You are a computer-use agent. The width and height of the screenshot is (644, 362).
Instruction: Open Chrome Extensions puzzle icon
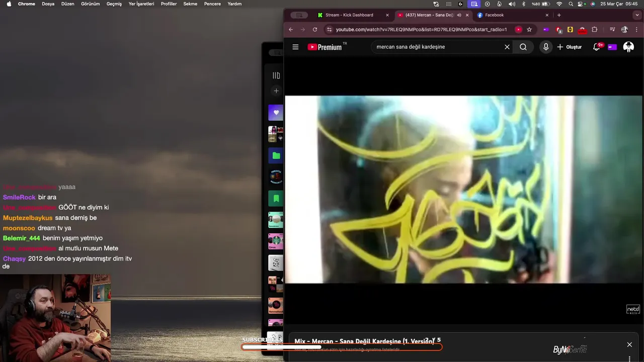(594, 30)
